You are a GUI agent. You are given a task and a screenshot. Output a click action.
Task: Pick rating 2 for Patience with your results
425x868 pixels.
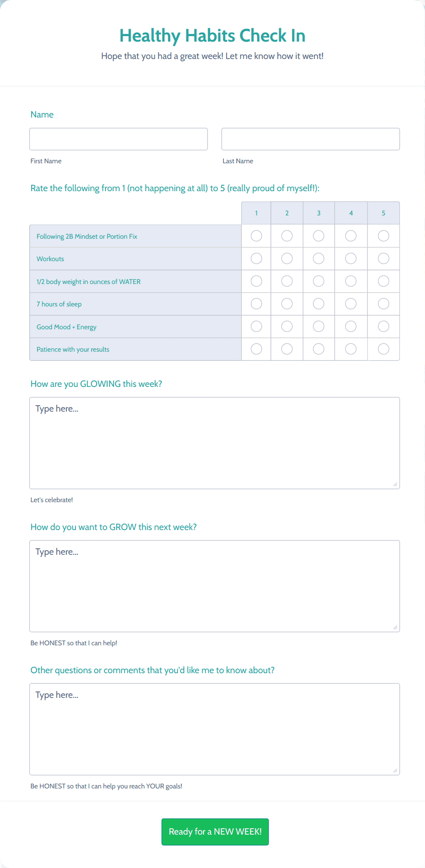tap(287, 348)
